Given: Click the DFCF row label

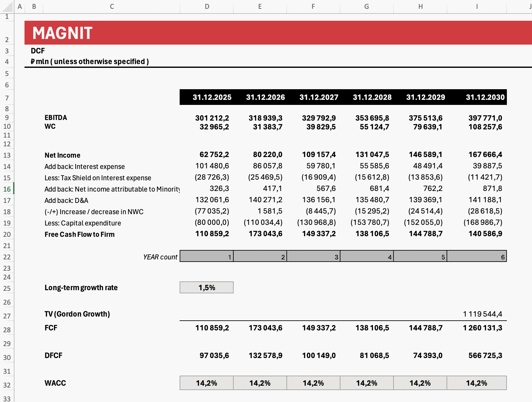Looking at the screenshot, I should [x=53, y=356].
